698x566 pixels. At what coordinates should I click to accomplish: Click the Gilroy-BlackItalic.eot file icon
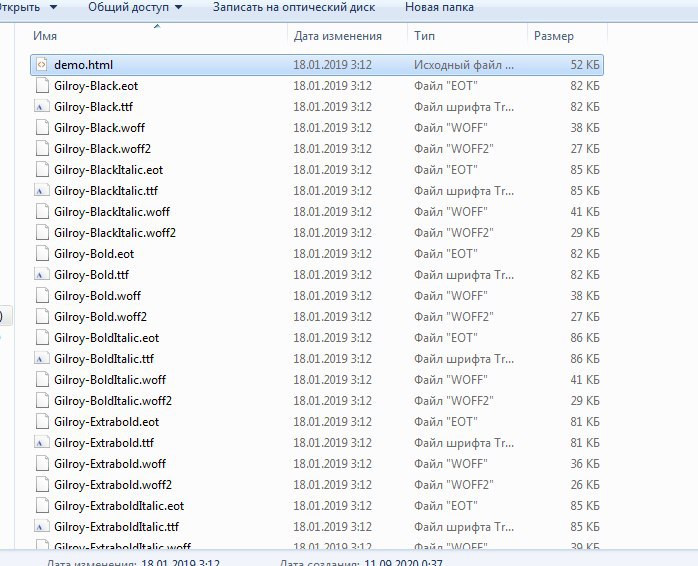42,170
